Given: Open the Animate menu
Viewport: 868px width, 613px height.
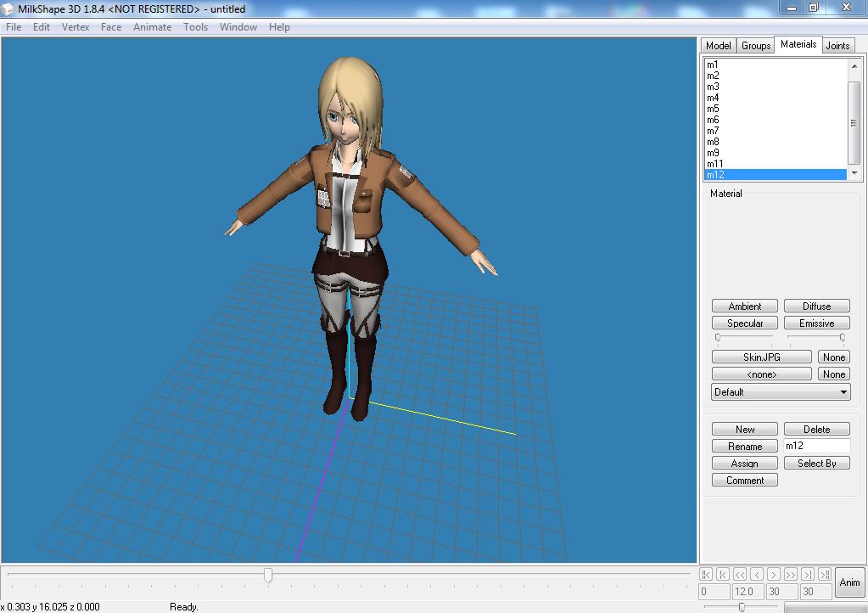Looking at the screenshot, I should pyautogui.click(x=152, y=27).
